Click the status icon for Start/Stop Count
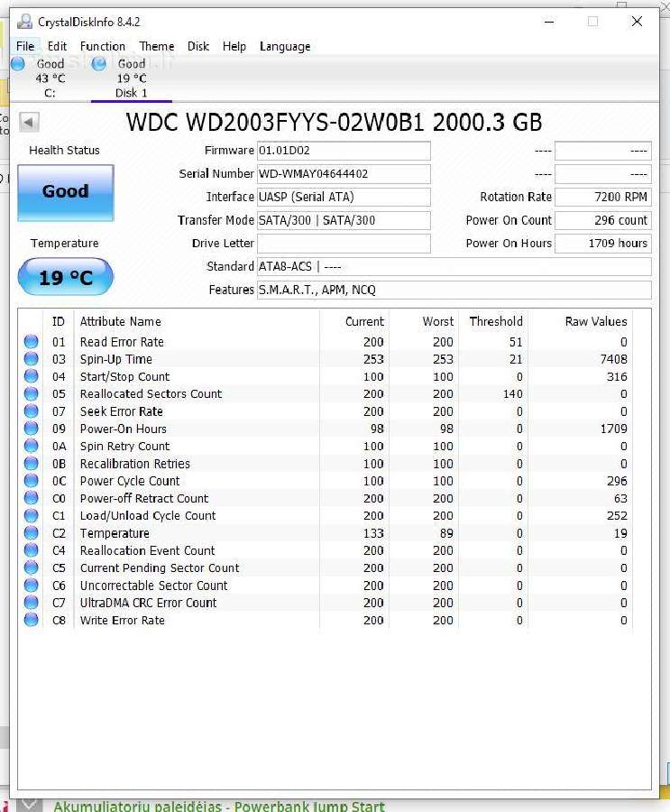 [31, 376]
